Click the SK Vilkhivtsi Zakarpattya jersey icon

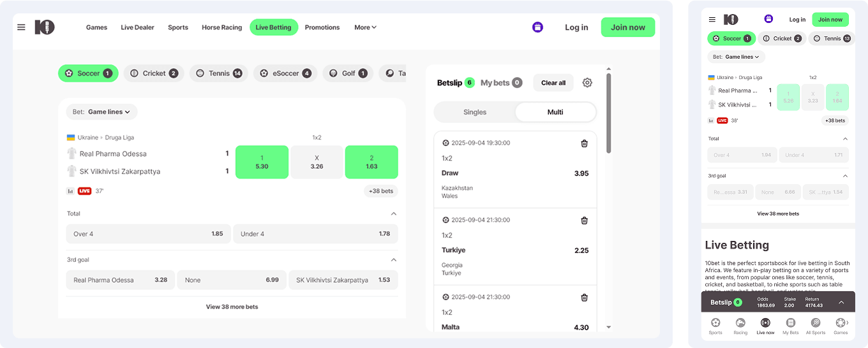click(71, 171)
